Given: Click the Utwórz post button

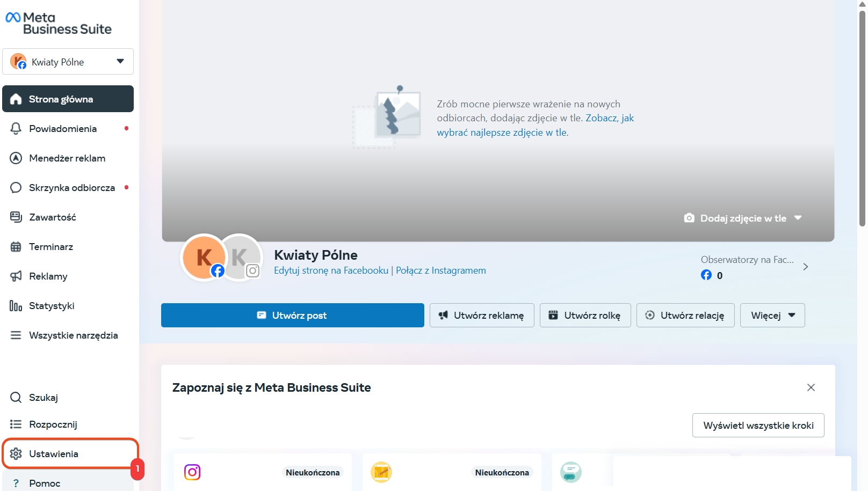Looking at the screenshot, I should tap(293, 315).
